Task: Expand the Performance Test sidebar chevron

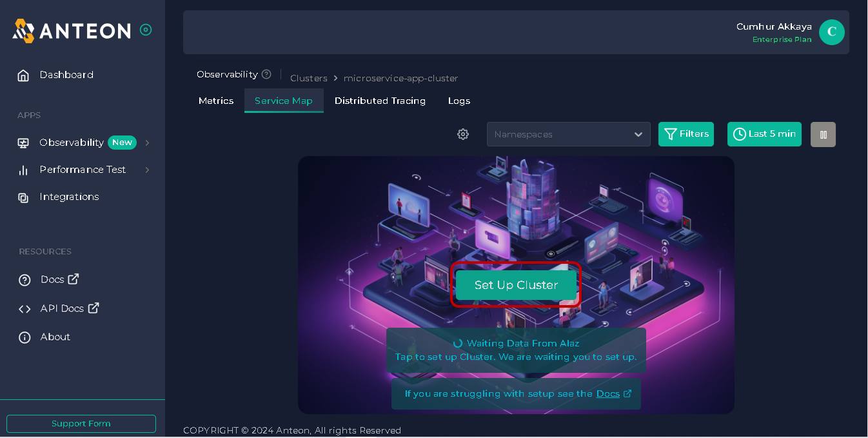Action: [x=147, y=170]
